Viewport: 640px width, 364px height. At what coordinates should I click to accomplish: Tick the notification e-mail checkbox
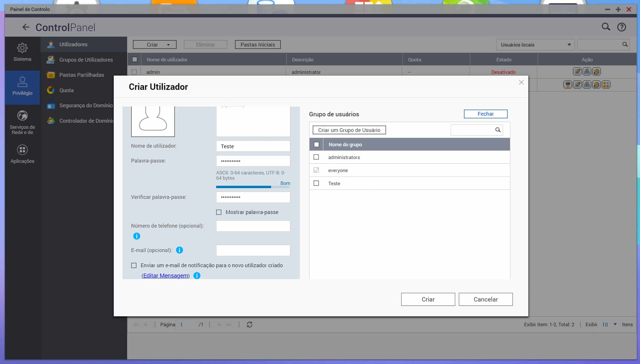pos(134,265)
